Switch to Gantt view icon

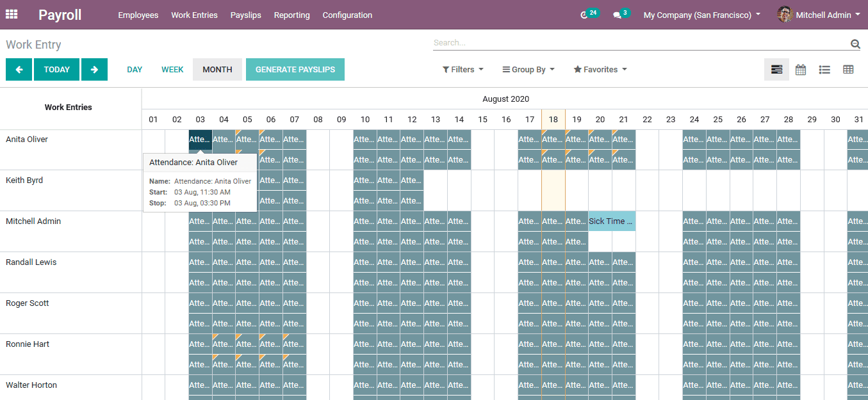pyautogui.click(x=776, y=70)
